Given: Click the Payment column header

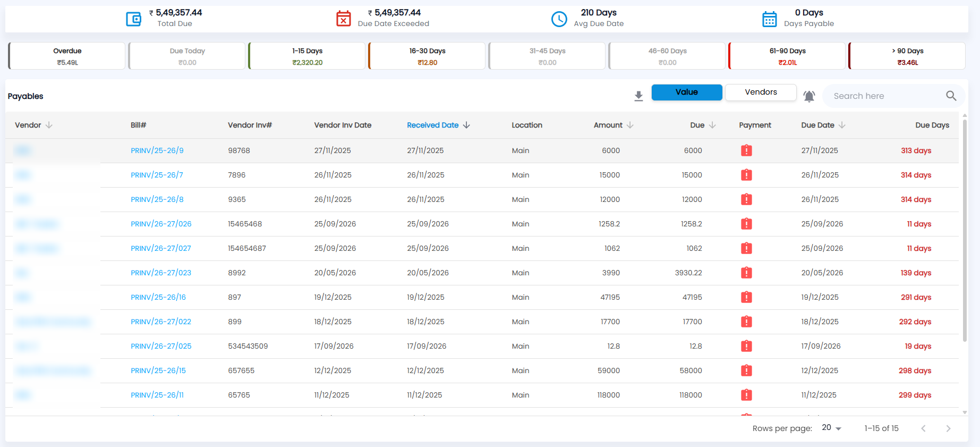Looking at the screenshot, I should point(755,125).
